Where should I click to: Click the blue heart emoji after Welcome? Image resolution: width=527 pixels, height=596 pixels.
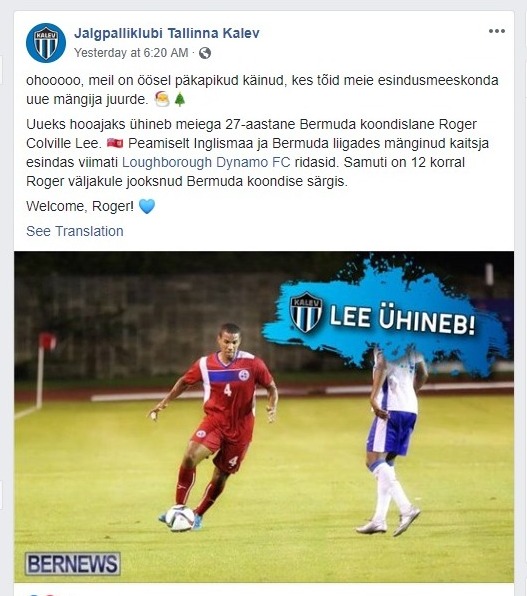[147, 206]
